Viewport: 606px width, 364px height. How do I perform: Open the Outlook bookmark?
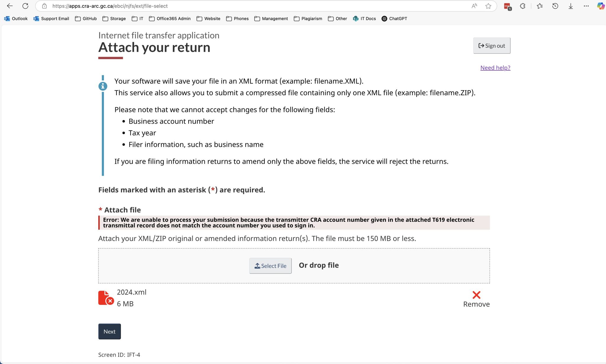(x=16, y=19)
